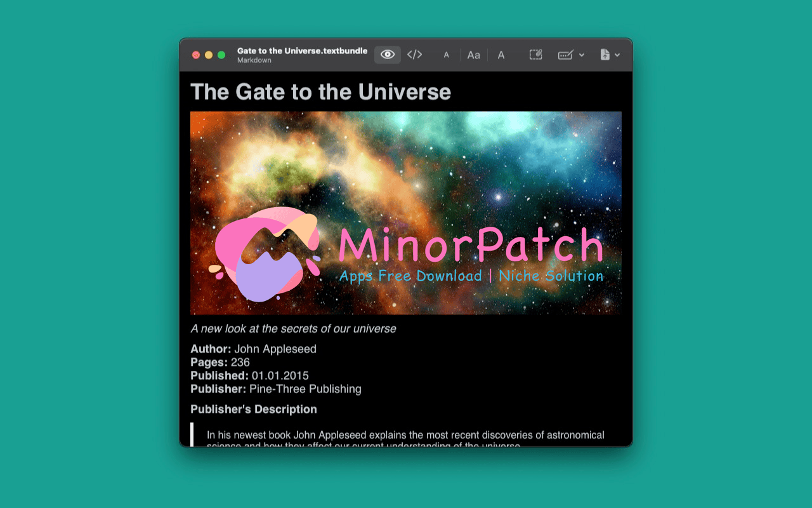Click the Author John Appleseed line

click(x=253, y=349)
